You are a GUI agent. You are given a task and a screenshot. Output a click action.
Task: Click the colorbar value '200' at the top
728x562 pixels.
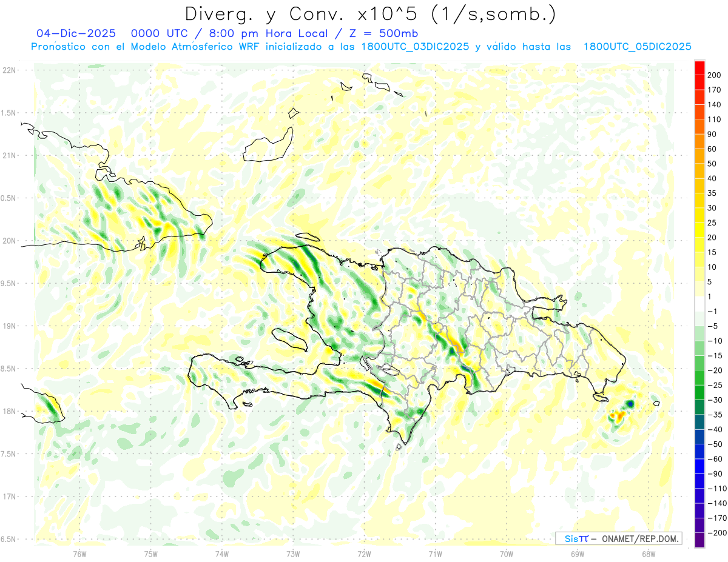(x=714, y=75)
